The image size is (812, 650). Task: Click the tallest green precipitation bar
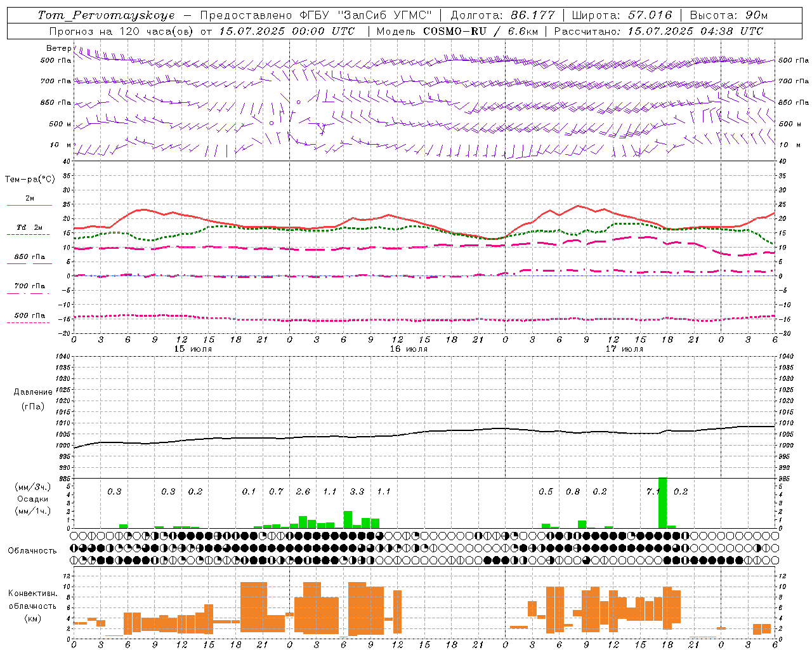(x=663, y=503)
